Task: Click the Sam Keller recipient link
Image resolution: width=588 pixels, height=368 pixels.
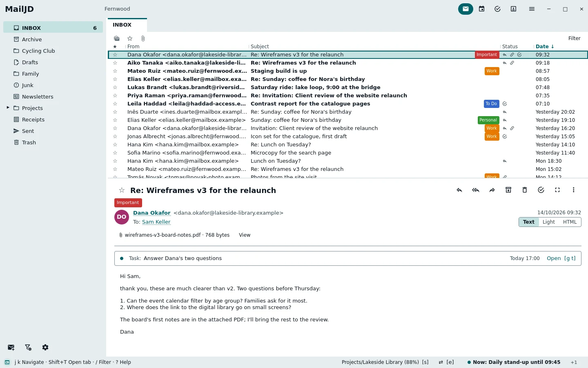Action: tap(156, 222)
